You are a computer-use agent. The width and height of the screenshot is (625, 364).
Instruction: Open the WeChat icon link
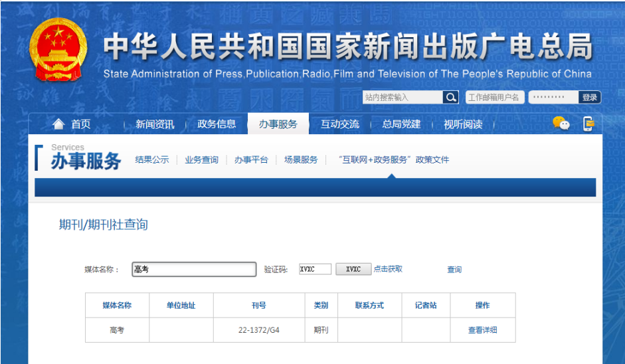pos(561,124)
